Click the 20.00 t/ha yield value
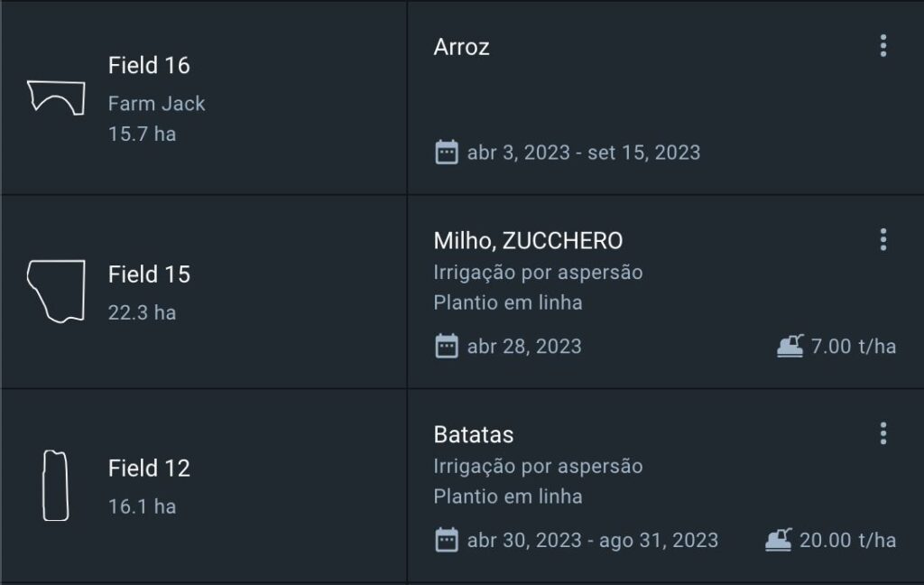This screenshot has height=585, width=924. [847, 540]
